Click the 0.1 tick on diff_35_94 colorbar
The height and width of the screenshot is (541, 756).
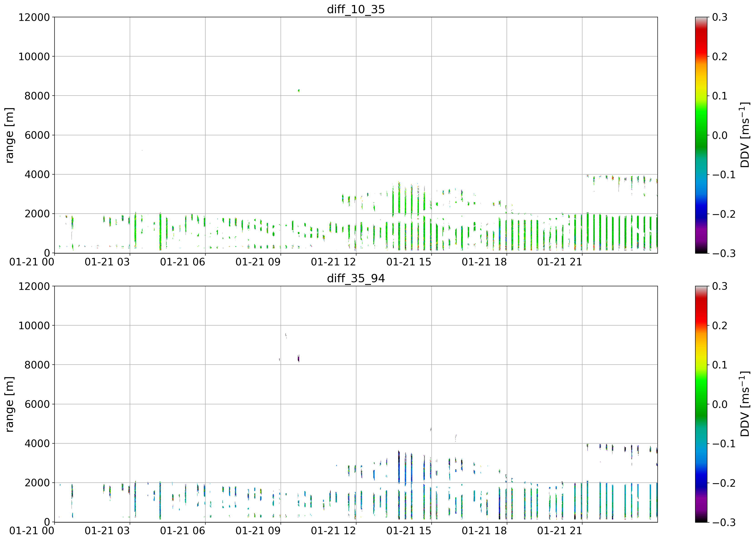coord(720,365)
